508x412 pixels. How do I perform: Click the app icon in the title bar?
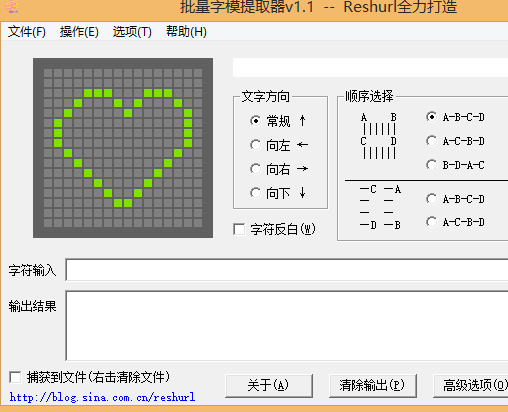pos(12,7)
